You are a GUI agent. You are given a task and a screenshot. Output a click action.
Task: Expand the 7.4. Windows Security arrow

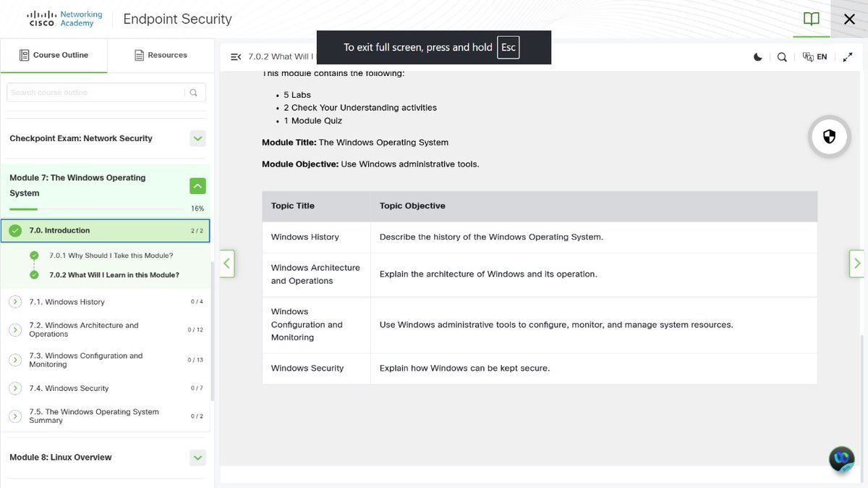coord(15,388)
